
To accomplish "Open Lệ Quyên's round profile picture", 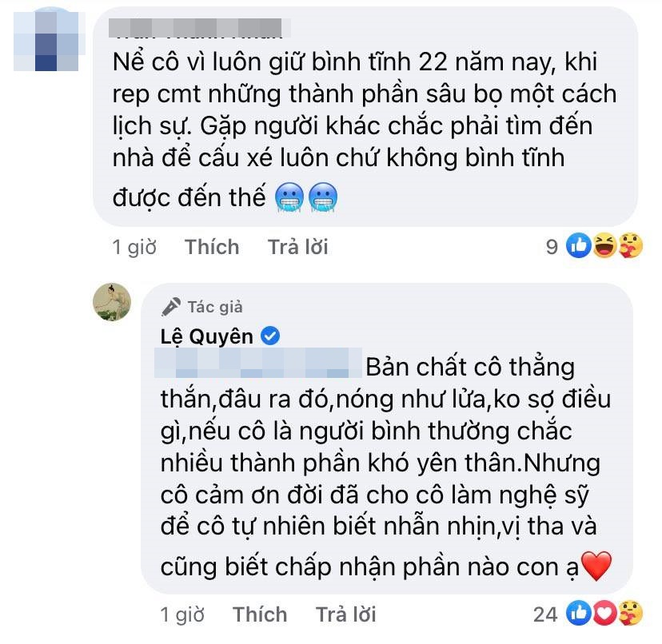I will (112, 302).
